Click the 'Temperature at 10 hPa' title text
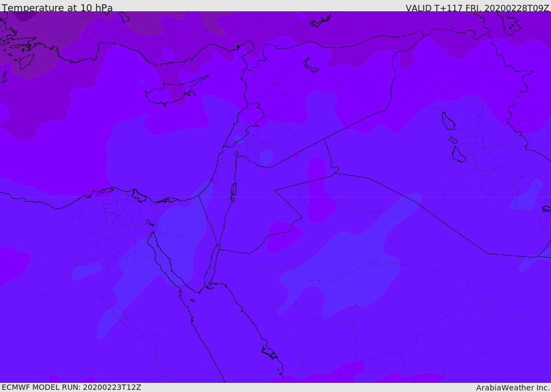551x392 pixels. coord(57,8)
